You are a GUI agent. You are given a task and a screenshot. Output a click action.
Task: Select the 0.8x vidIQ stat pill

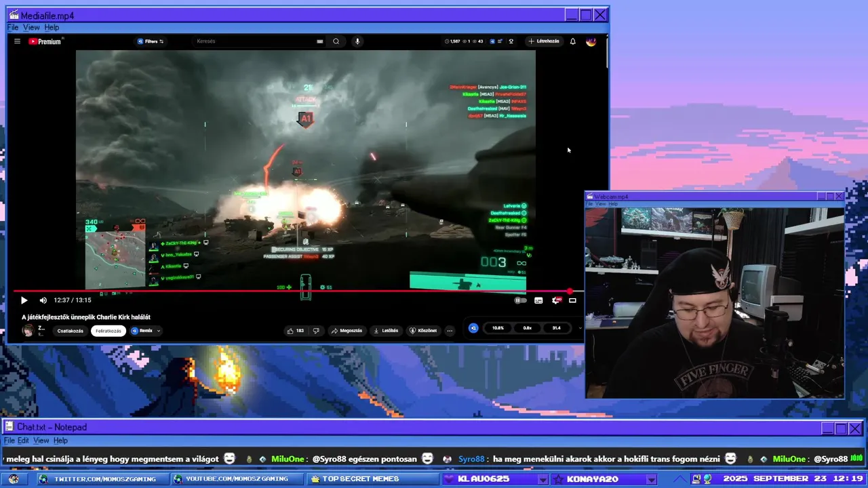[x=527, y=328]
